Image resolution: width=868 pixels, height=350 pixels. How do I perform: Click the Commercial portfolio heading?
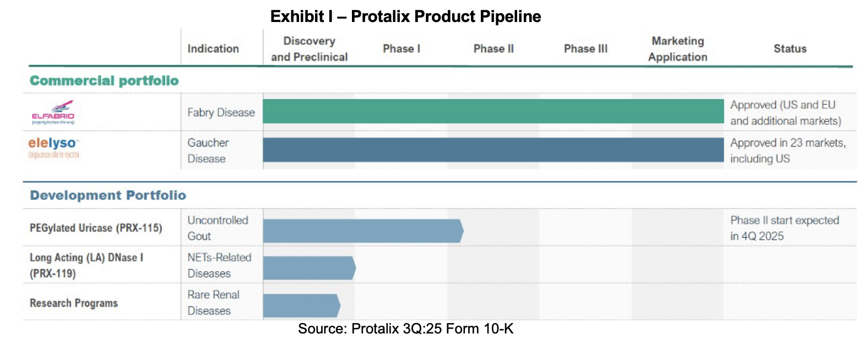(x=104, y=81)
